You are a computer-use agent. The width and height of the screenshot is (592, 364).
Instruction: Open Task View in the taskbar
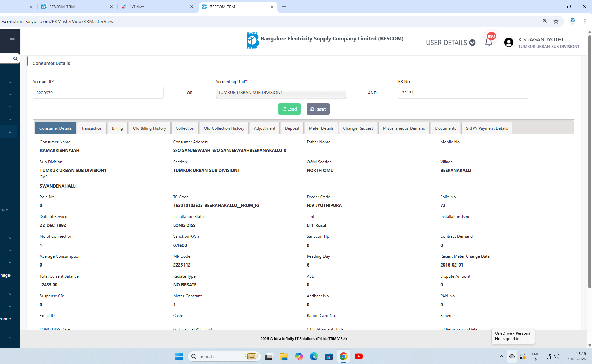pyautogui.click(x=269, y=356)
